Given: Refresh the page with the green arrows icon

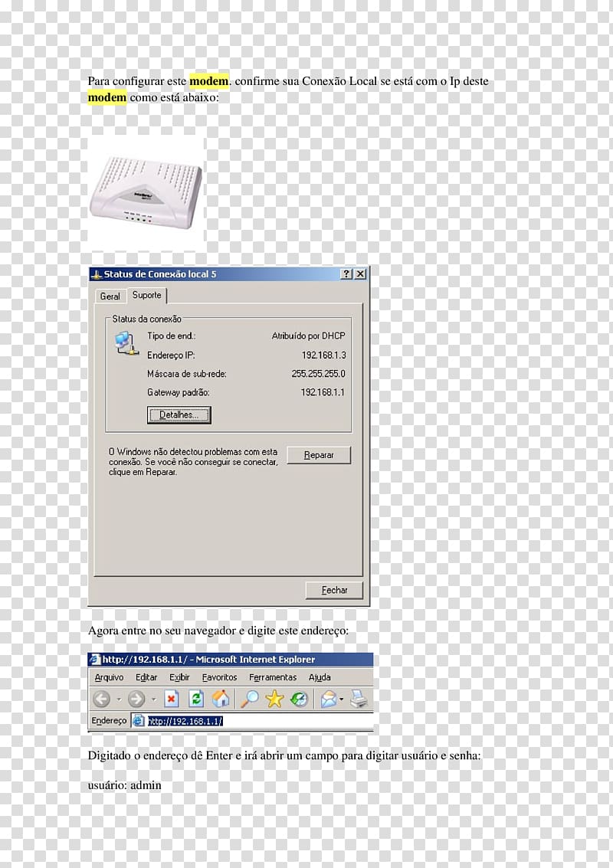Looking at the screenshot, I should (196, 699).
